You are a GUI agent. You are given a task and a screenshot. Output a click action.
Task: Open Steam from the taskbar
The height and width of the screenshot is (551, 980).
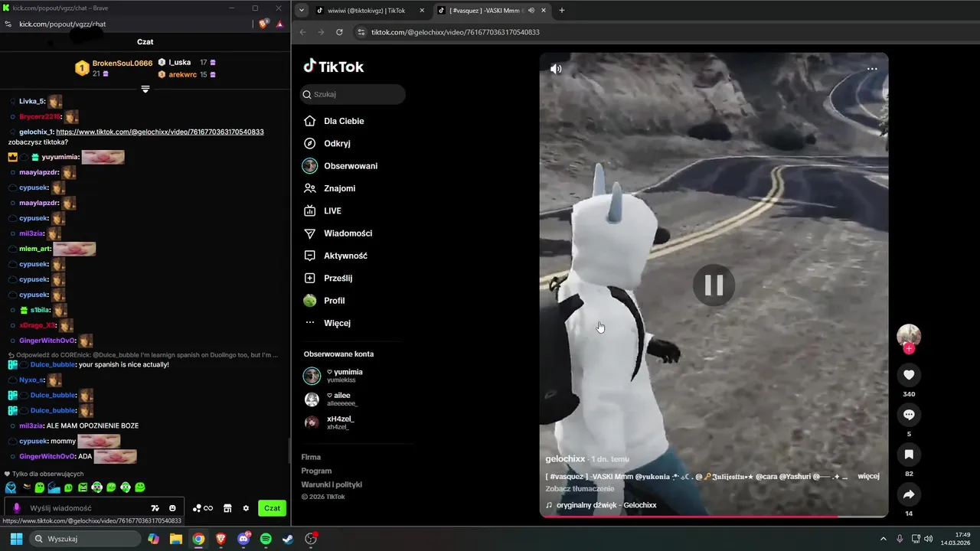pos(287,539)
